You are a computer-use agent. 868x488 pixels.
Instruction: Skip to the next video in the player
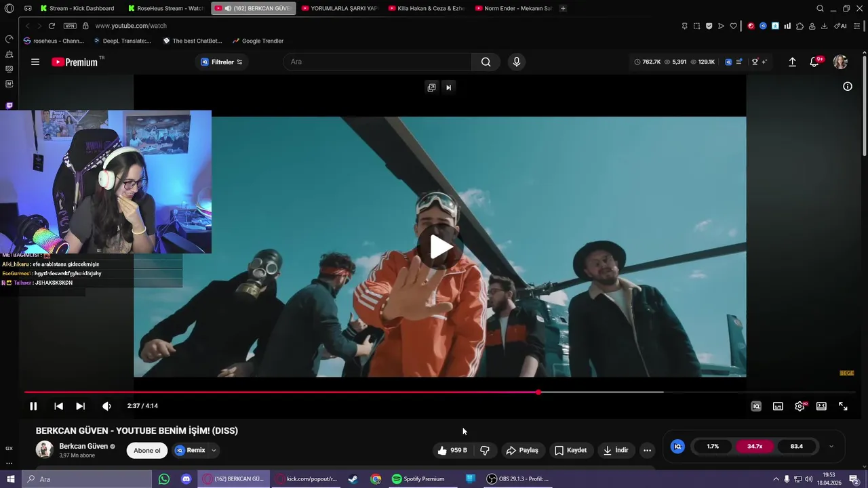pos(80,406)
